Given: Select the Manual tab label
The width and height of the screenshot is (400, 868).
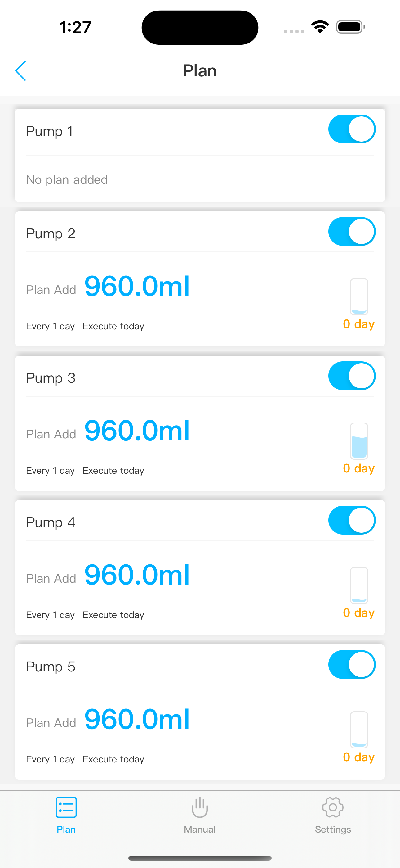Looking at the screenshot, I should click(200, 829).
